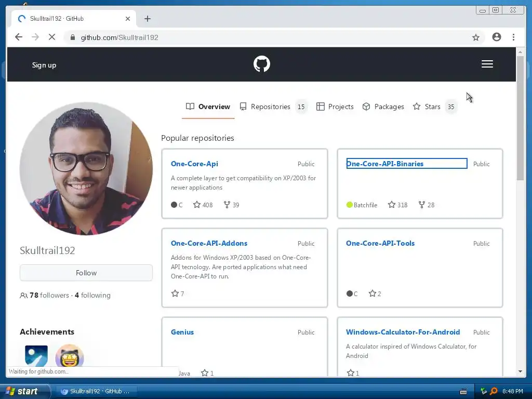Open Chrome three-dot menu
The image size is (532, 399).
point(513,37)
